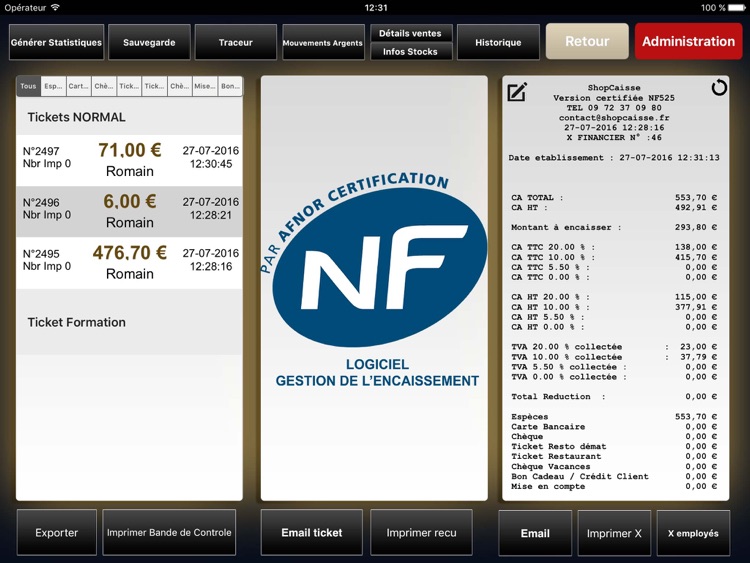The image size is (750, 563).
Task: Open the red Administration button
Action: point(689,41)
